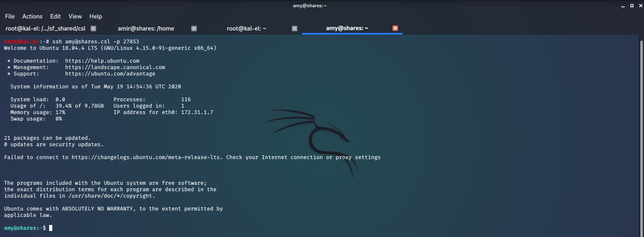Click the IP address 172.31.1.7
Screen dimensions: 644x237
[197, 112]
